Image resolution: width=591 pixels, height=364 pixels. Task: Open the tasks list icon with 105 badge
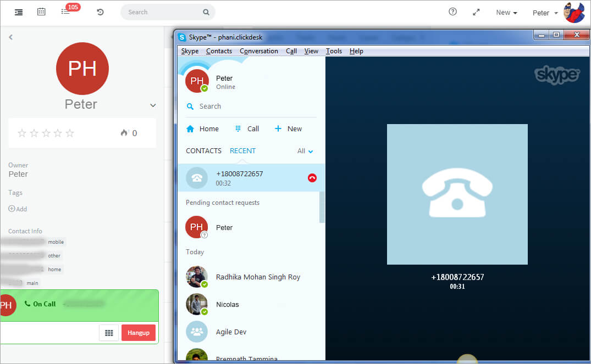coord(65,12)
